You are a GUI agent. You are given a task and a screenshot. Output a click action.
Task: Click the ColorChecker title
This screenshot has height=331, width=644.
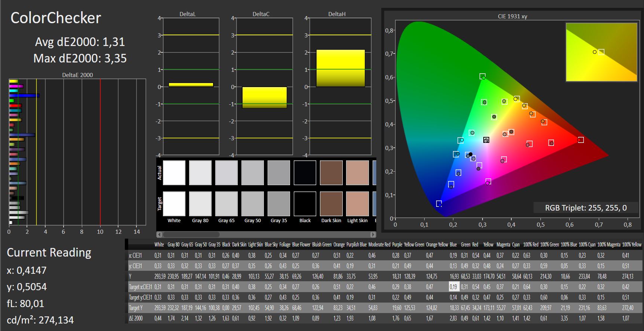pyautogui.click(x=56, y=18)
